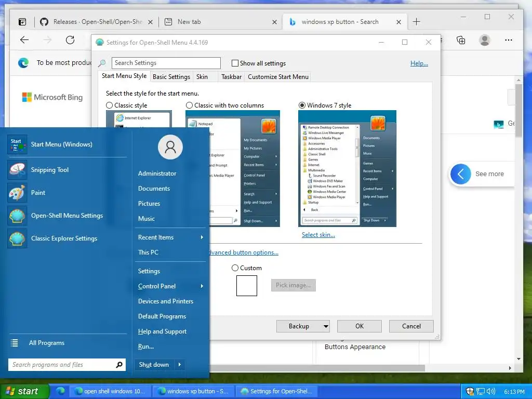Click Search programs and files box
The height and width of the screenshot is (399, 532).
click(x=67, y=365)
